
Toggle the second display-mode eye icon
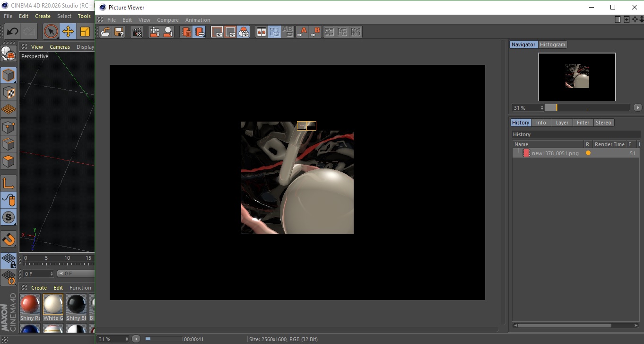click(x=231, y=32)
